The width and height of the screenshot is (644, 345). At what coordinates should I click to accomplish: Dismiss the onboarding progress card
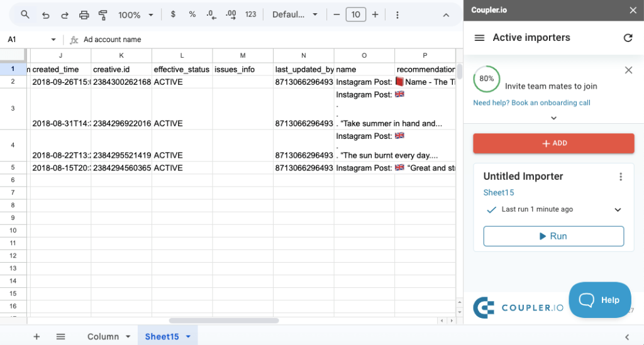[x=628, y=70]
